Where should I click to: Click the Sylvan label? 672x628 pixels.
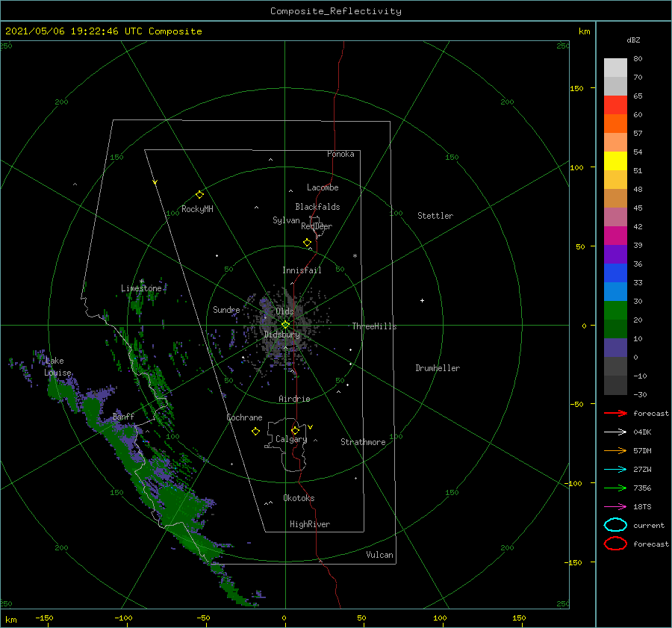click(286, 220)
